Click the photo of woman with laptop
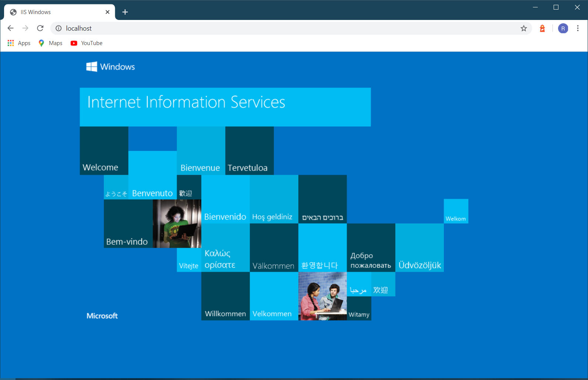 coord(177,223)
